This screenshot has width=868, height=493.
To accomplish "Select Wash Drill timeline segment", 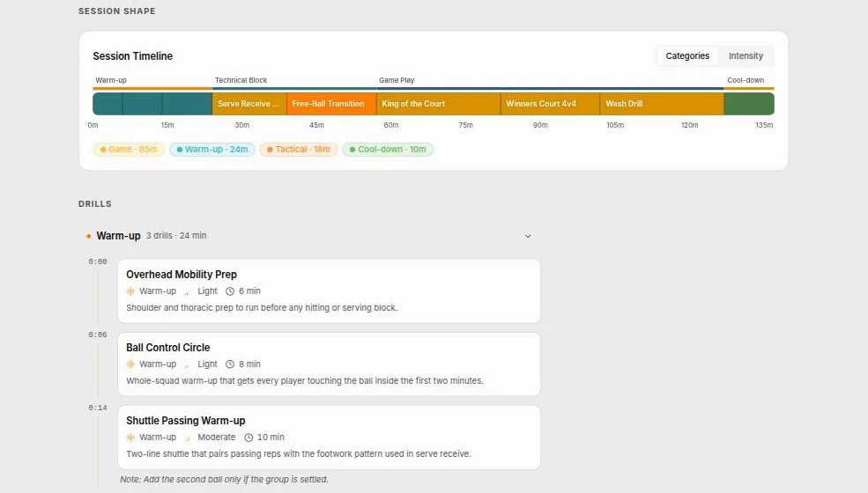I will 662,104.
